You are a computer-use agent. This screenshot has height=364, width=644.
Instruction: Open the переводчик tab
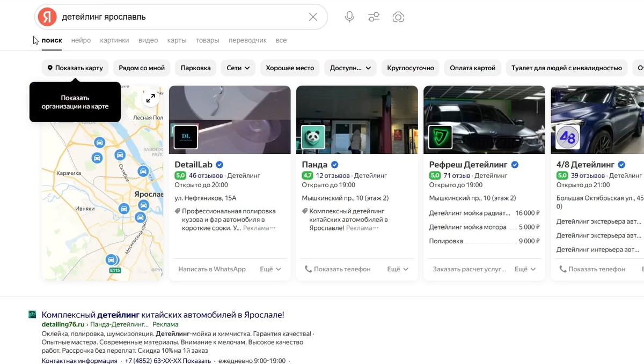click(247, 40)
